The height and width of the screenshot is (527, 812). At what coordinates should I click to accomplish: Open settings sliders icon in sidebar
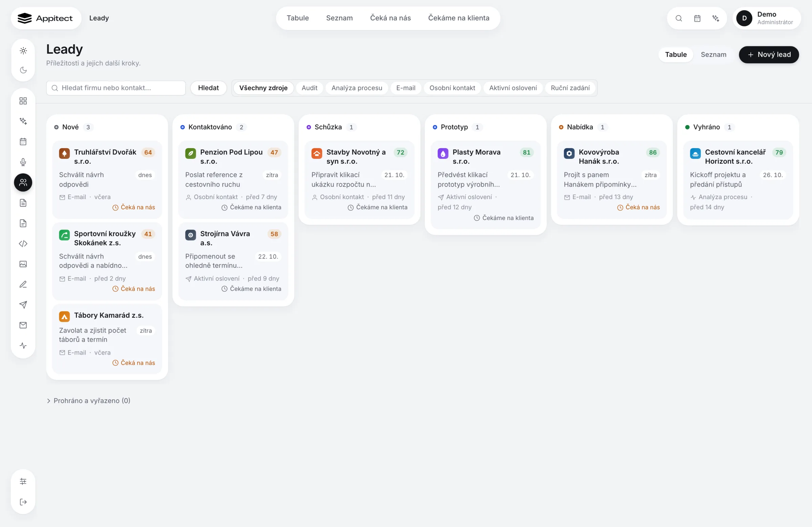23,481
